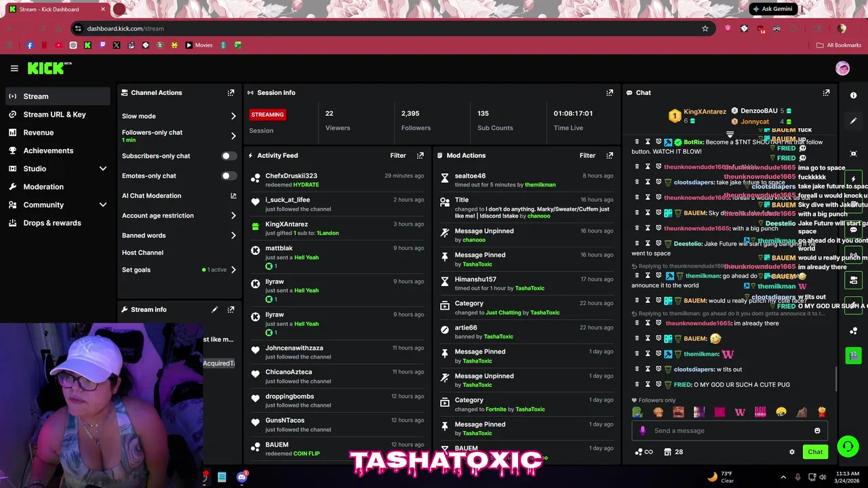Click the purple microphone icon in chat box
This screenshot has width=868, height=488.
(x=643, y=430)
